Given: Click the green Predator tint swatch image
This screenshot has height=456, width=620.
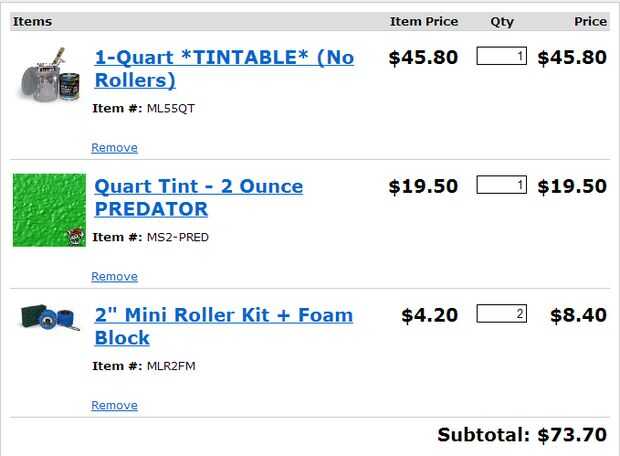Looking at the screenshot, I should tap(49, 210).
